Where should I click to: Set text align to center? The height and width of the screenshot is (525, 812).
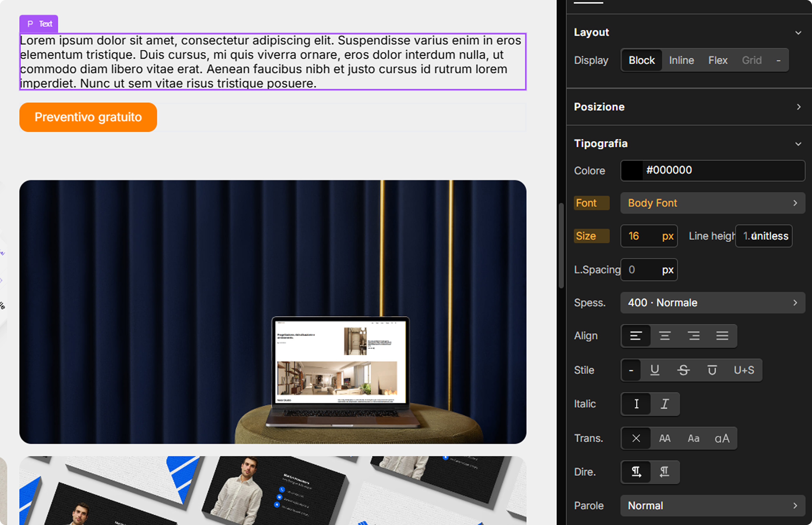[664, 336]
